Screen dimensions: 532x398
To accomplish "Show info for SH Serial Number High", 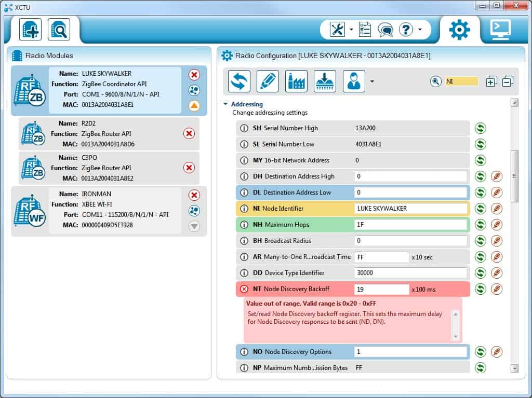I will tap(244, 128).
